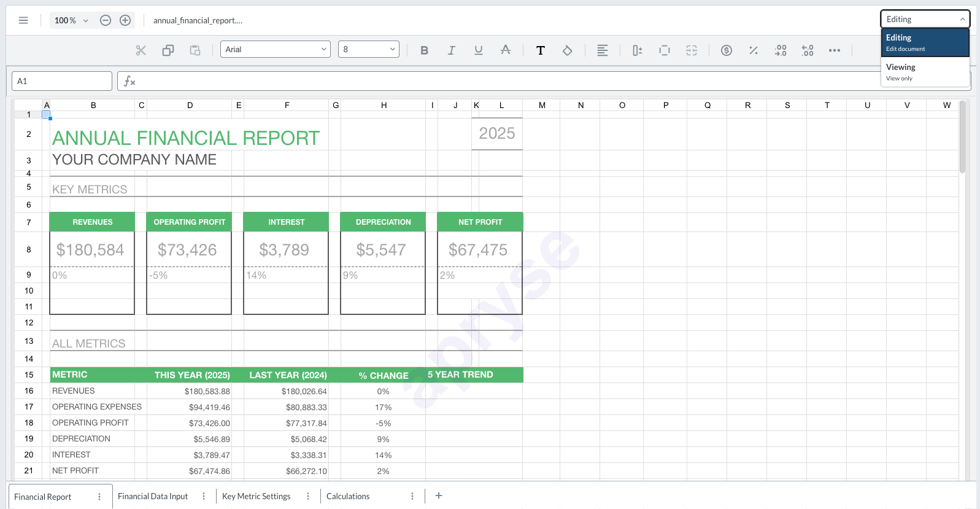Open the zoom level 100% dropdown
The height and width of the screenshot is (509, 980).
click(x=71, y=20)
